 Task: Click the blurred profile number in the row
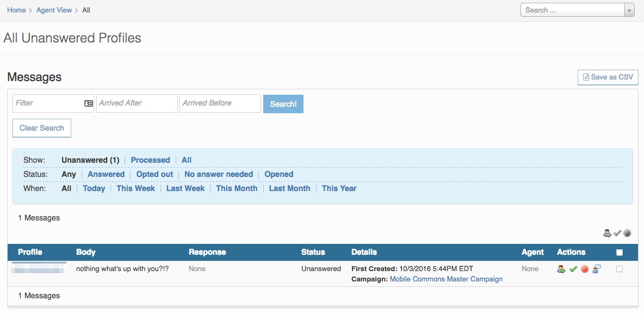coord(39,268)
